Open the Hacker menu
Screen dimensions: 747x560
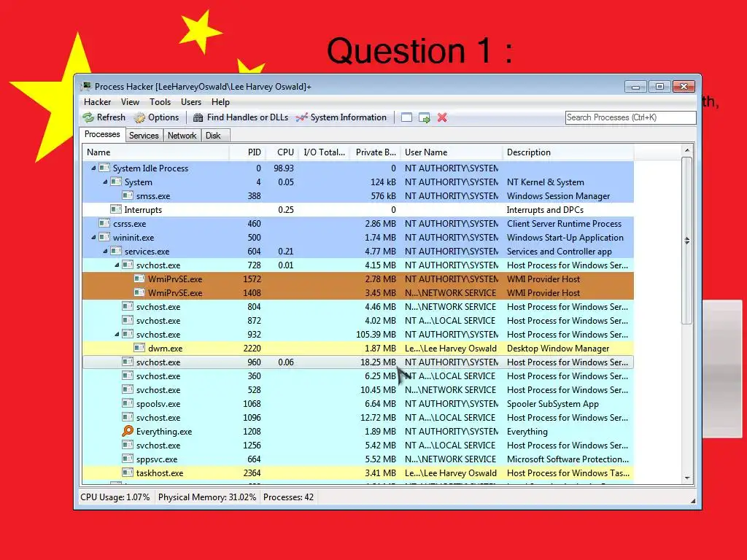97,102
